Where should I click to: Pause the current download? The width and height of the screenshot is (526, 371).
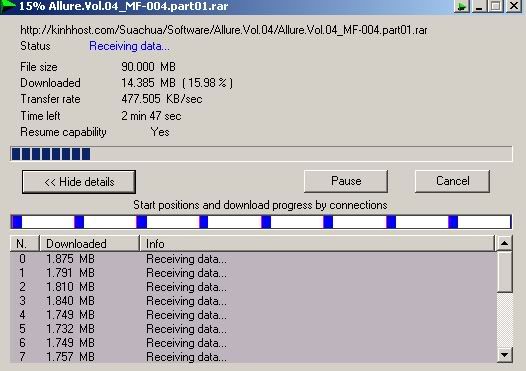point(346,181)
